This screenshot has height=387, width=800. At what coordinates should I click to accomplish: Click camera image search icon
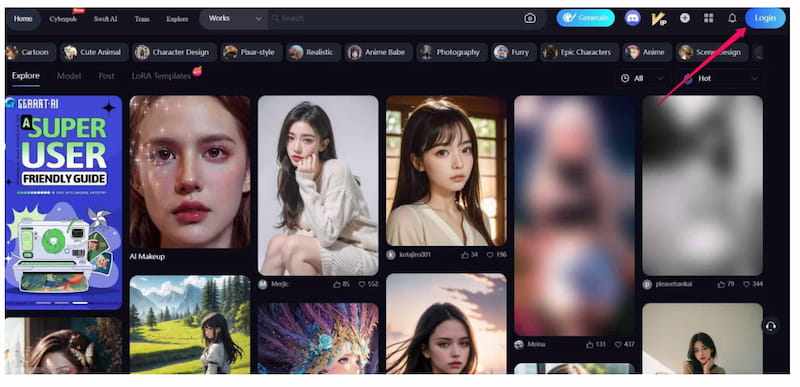(530, 18)
